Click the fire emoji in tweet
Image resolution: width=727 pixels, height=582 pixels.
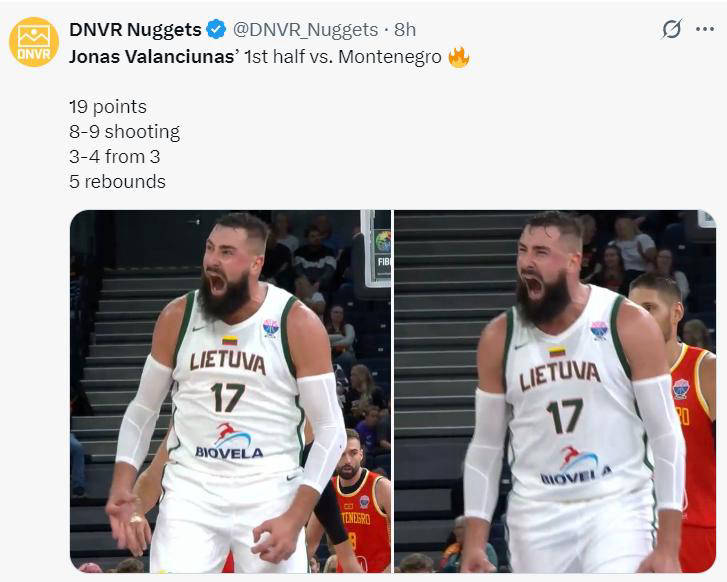coord(459,57)
